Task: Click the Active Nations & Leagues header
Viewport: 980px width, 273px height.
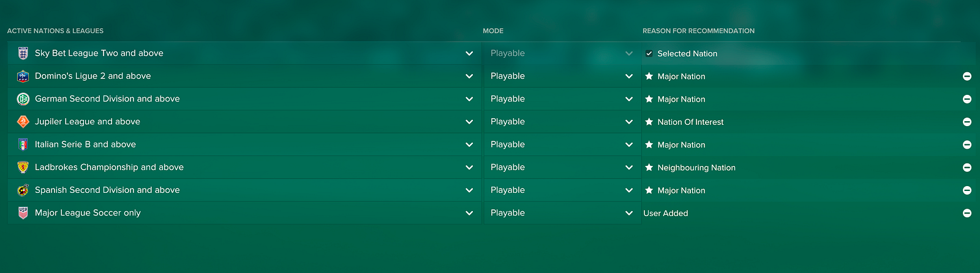Action: pyautogui.click(x=55, y=31)
